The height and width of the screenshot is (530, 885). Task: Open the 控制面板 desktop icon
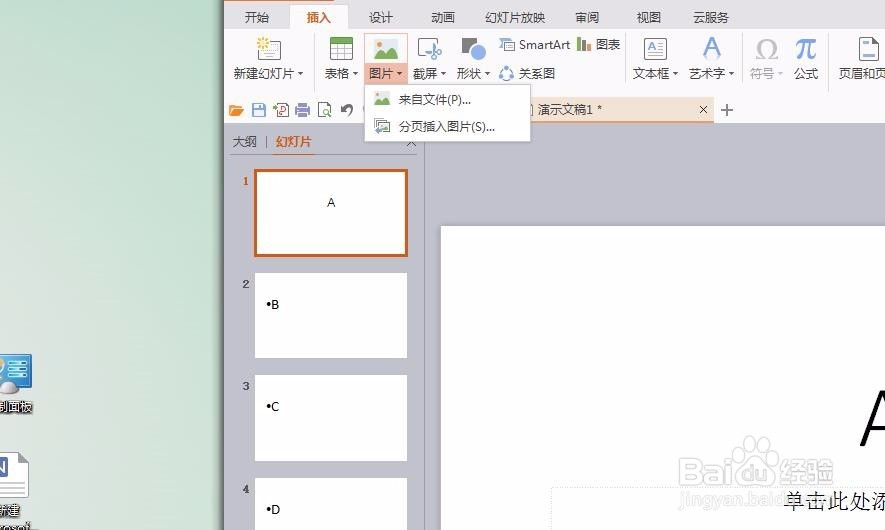pos(16,384)
